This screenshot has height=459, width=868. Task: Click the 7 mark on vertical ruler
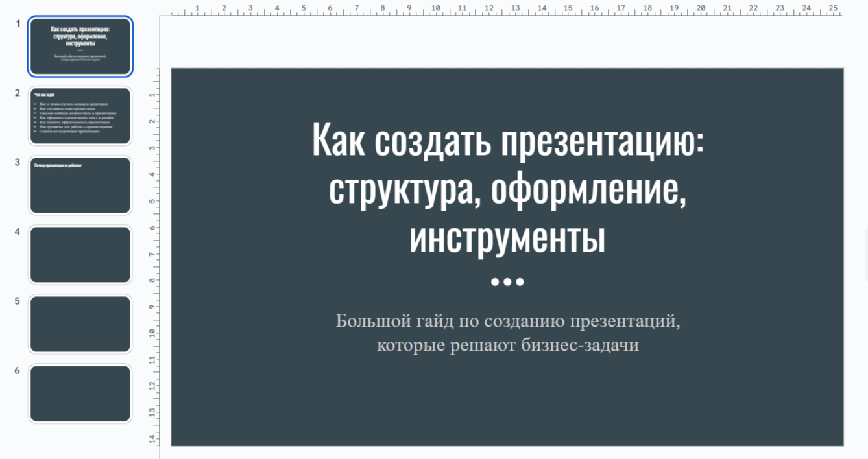pyautogui.click(x=152, y=254)
